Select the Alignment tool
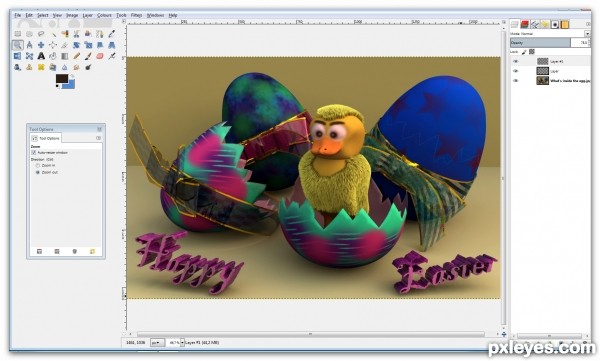Viewport: 600px width, 361px height. point(53,45)
